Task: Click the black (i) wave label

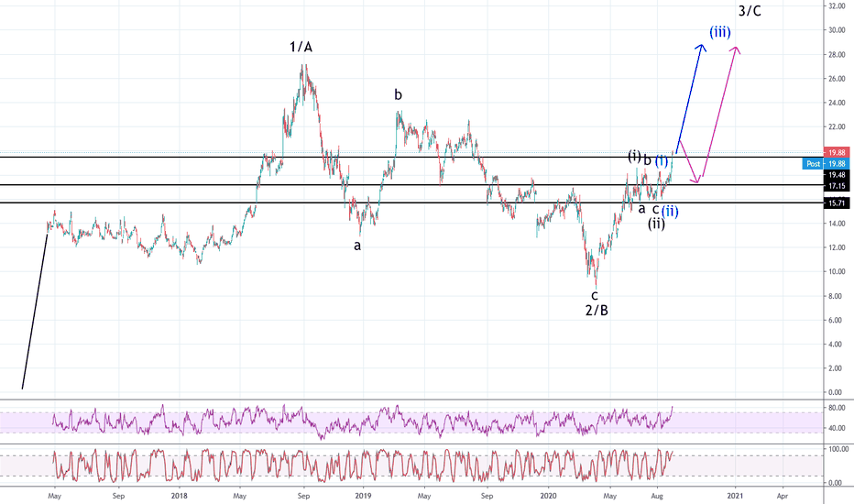Action: click(x=634, y=157)
